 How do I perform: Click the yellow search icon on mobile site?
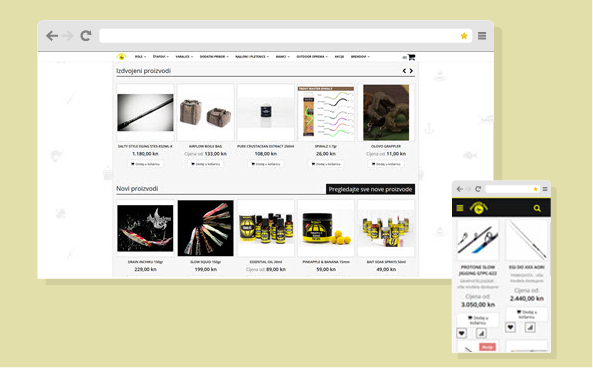click(x=537, y=208)
